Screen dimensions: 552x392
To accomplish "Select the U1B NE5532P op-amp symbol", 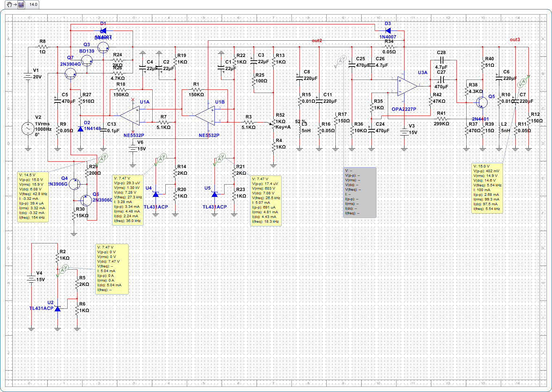I will [205, 116].
